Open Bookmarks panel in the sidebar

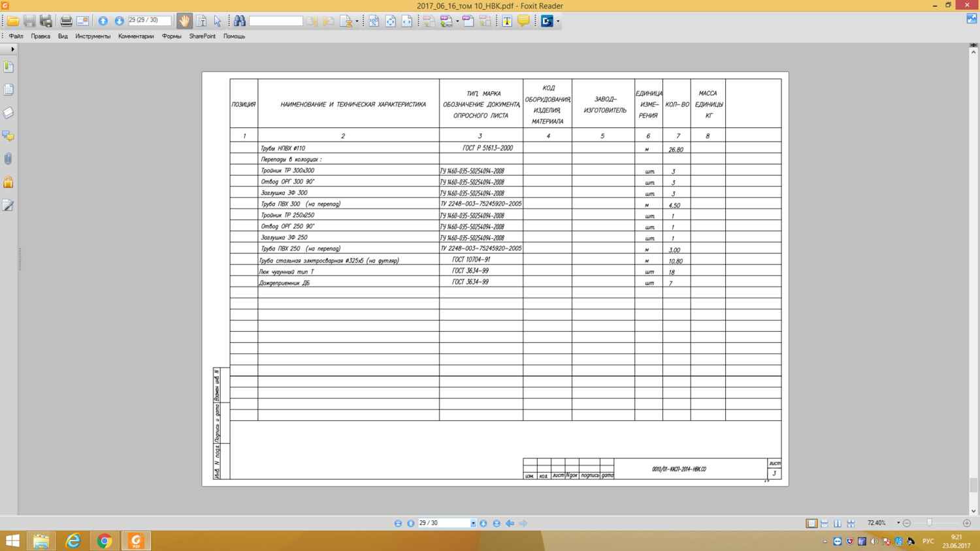tap(8, 67)
